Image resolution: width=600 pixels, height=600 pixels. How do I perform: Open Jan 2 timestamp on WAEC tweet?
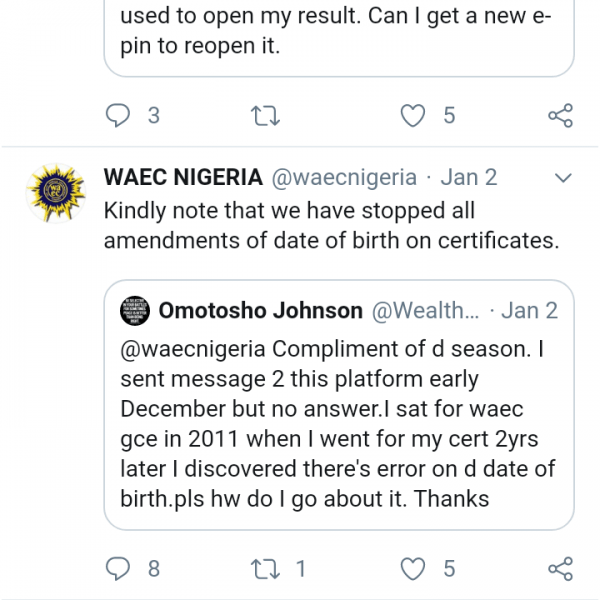(469, 178)
